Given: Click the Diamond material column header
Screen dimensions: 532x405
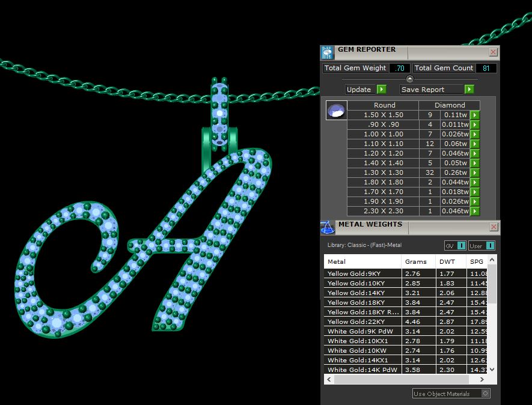Looking at the screenshot, I should 450,105.
